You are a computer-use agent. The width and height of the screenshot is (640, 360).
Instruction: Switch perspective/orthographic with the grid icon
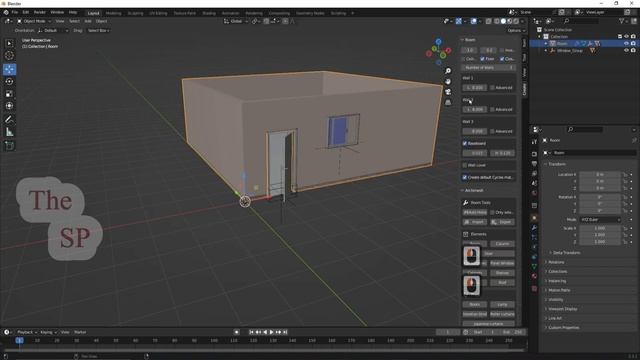pos(448,102)
